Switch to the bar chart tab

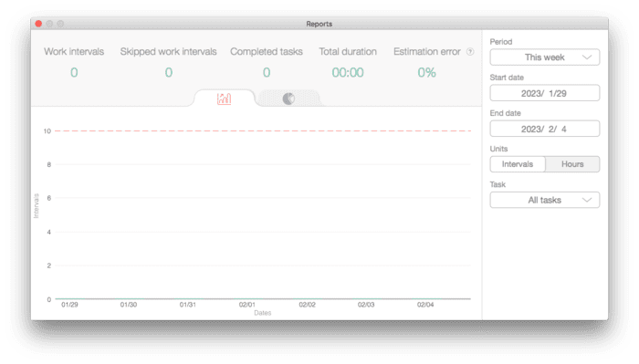[x=225, y=99]
